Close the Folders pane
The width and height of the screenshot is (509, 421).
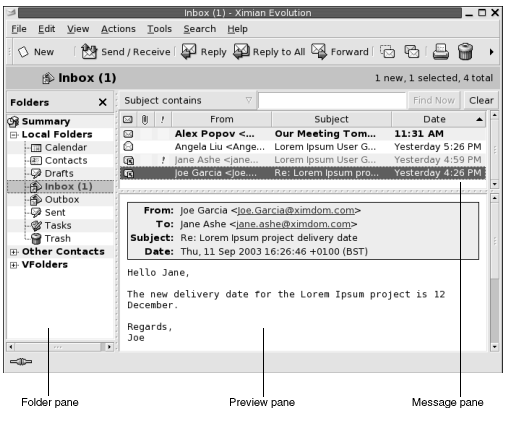[x=103, y=102]
